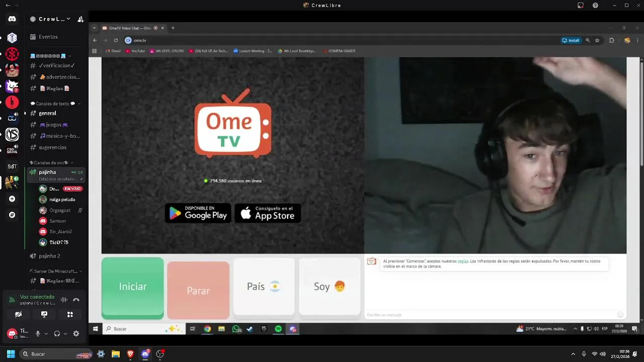Share your screen in the voice panel
The width and height of the screenshot is (644, 362).
(44, 314)
